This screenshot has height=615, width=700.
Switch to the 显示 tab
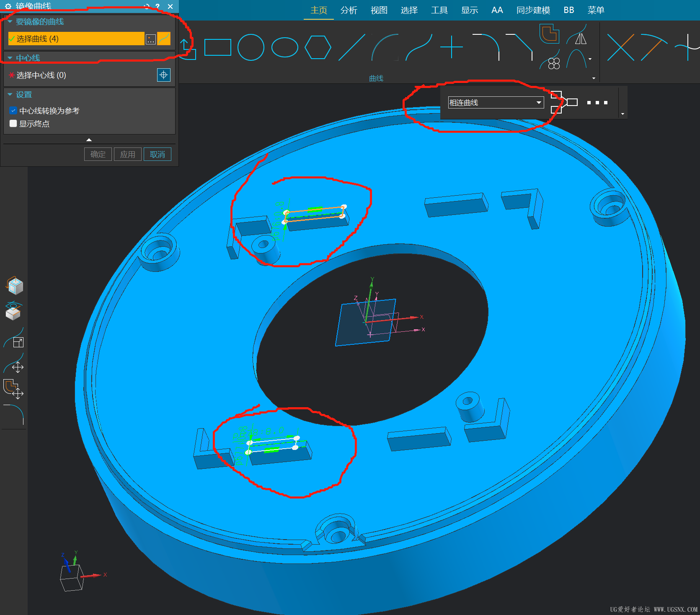[470, 10]
